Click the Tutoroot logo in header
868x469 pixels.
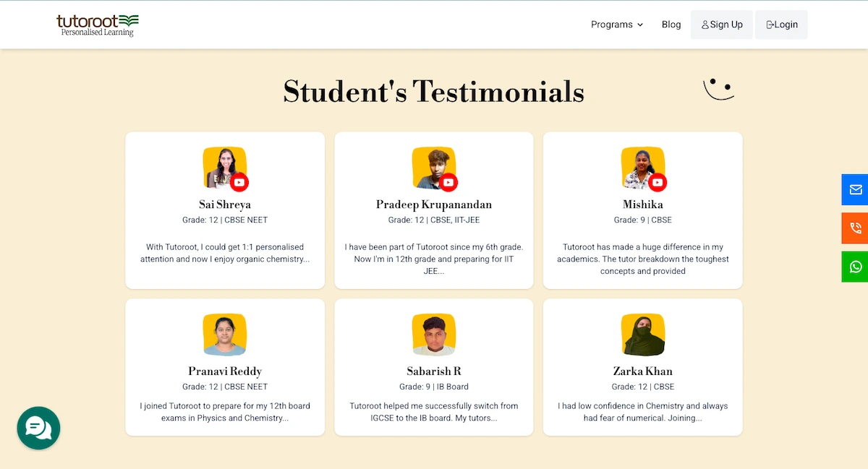98,25
